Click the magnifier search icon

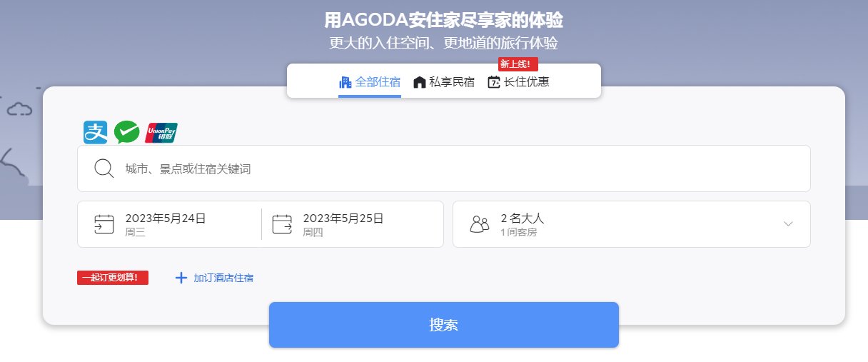pos(104,169)
